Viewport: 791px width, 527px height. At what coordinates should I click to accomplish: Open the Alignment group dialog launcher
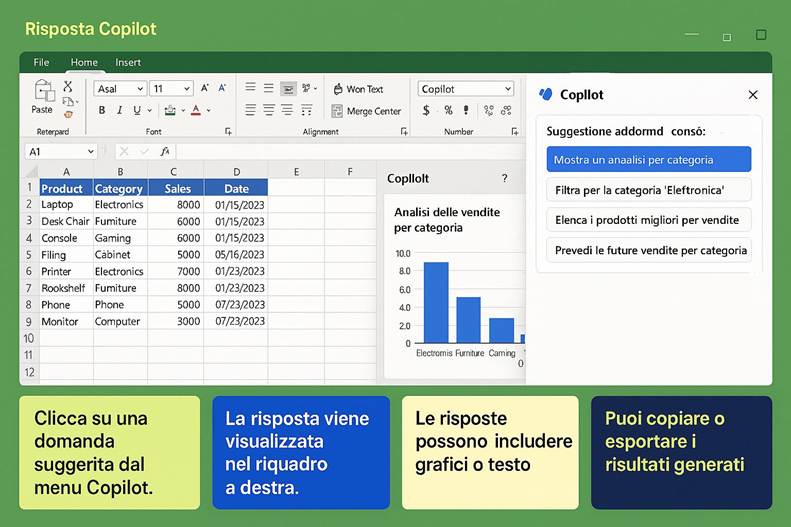[404, 132]
